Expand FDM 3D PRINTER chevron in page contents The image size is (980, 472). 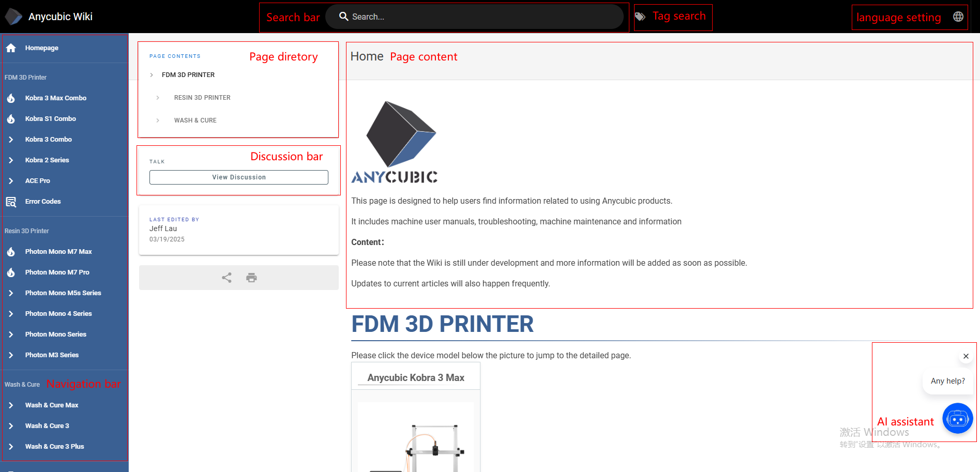coord(152,75)
